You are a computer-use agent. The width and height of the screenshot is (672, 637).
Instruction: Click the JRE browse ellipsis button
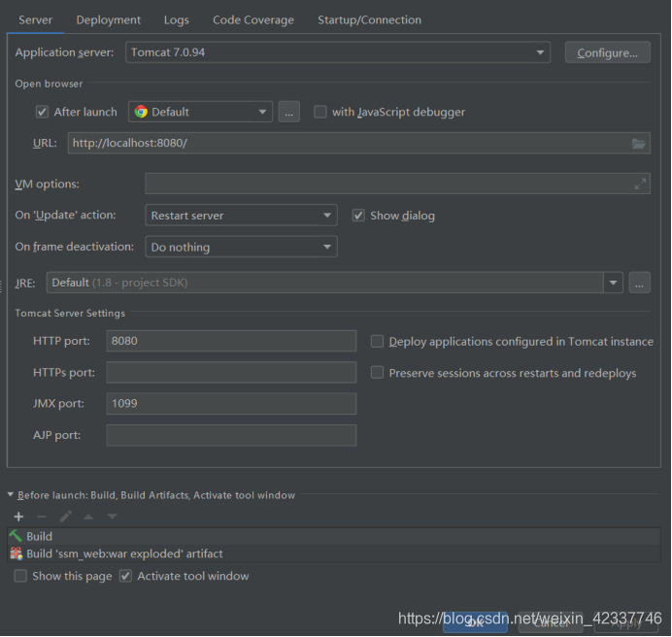(x=639, y=283)
